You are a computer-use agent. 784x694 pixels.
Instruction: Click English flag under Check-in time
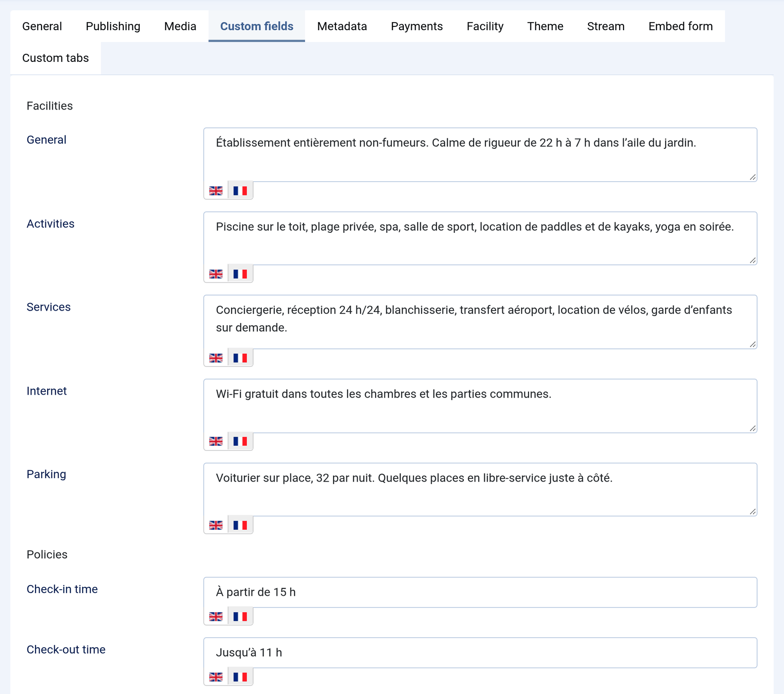216,617
